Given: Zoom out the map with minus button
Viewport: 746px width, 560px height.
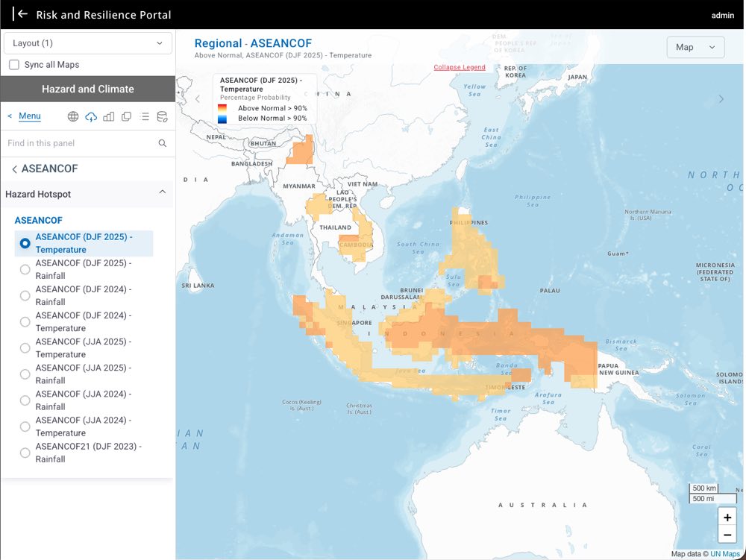Looking at the screenshot, I should pyautogui.click(x=727, y=535).
